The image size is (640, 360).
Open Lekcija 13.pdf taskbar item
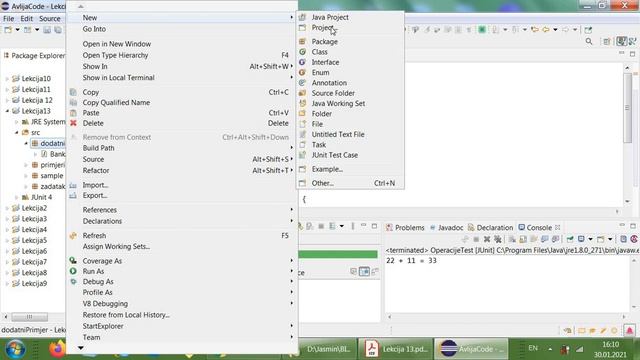pyautogui.click(x=396, y=349)
